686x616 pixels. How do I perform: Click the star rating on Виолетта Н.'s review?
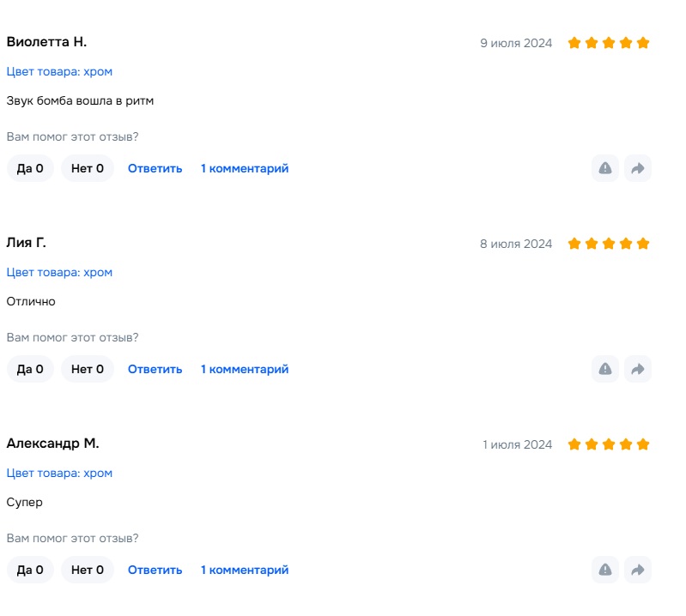point(609,43)
